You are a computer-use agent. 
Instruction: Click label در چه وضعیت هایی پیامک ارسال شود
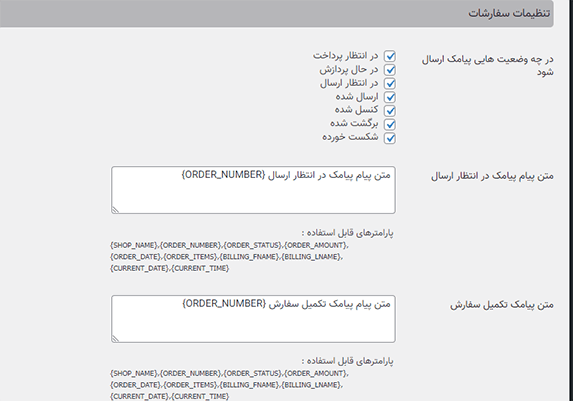click(487, 65)
